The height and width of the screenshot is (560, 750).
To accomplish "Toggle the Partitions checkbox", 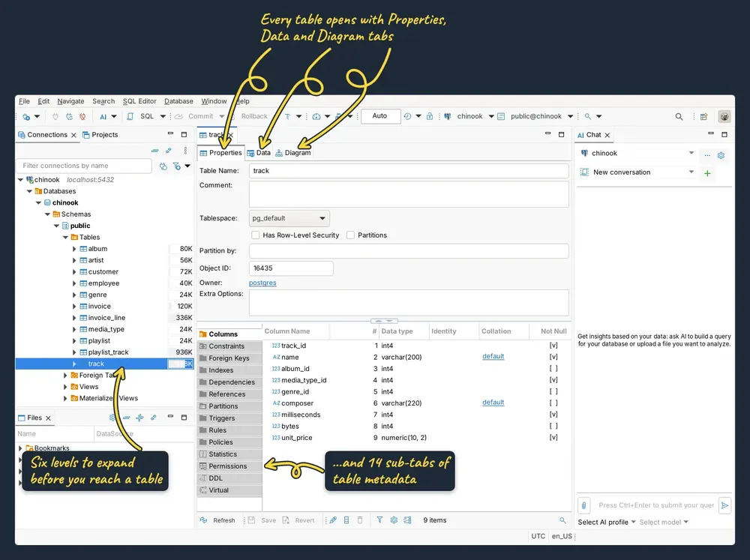I will (x=350, y=235).
